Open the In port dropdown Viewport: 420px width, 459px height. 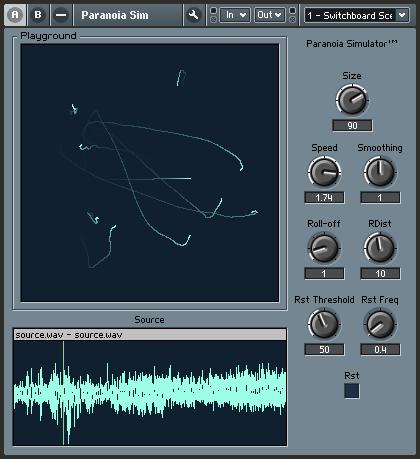(x=235, y=15)
